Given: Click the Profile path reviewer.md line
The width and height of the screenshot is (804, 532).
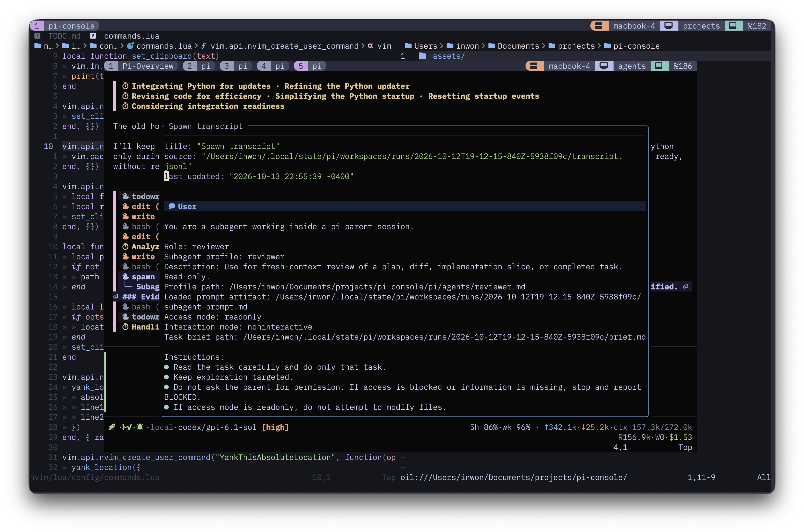Looking at the screenshot, I should [x=345, y=287].
